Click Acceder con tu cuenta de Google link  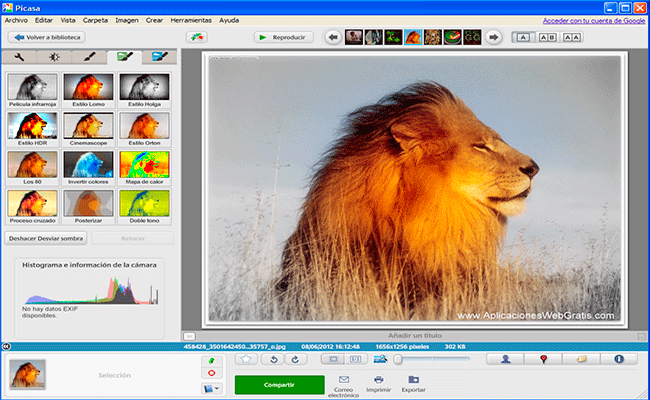pyautogui.click(x=594, y=20)
